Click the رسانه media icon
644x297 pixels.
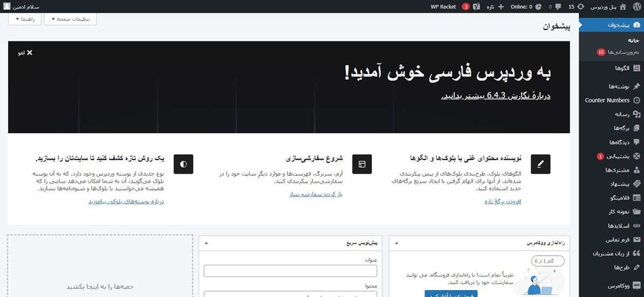636,114
